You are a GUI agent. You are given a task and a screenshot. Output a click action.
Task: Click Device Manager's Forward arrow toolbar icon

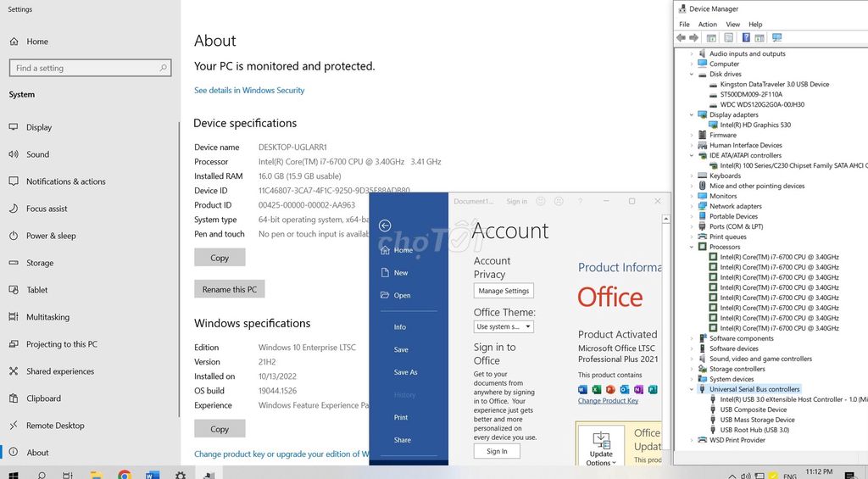coord(693,37)
